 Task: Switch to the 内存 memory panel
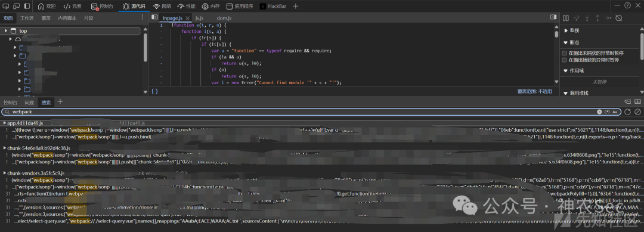(x=210, y=6)
